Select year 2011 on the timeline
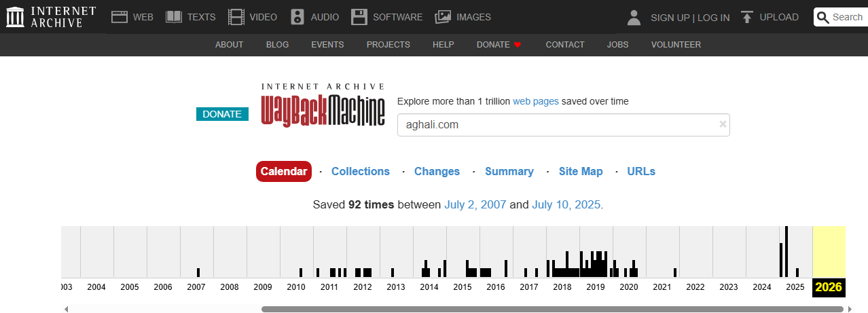This screenshot has width=868, height=313. [x=329, y=287]
